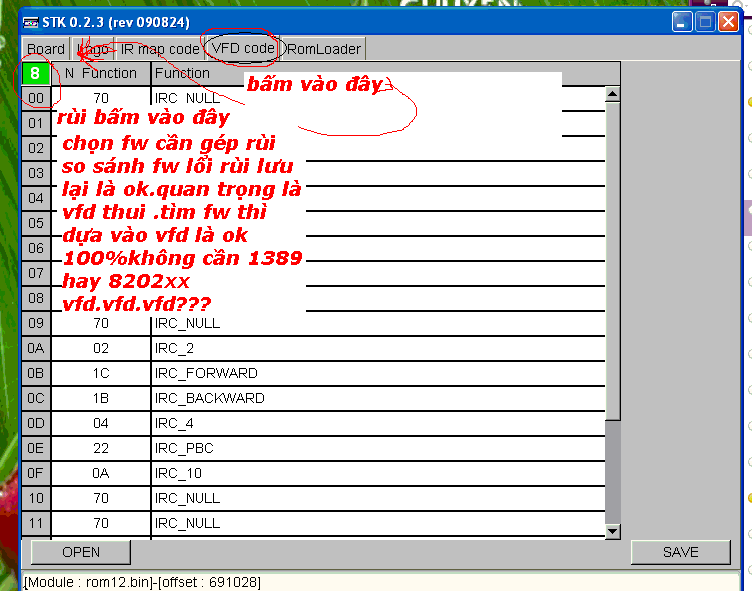Click value 02 in row 0A
752x591 pixels.
(101, 348)
